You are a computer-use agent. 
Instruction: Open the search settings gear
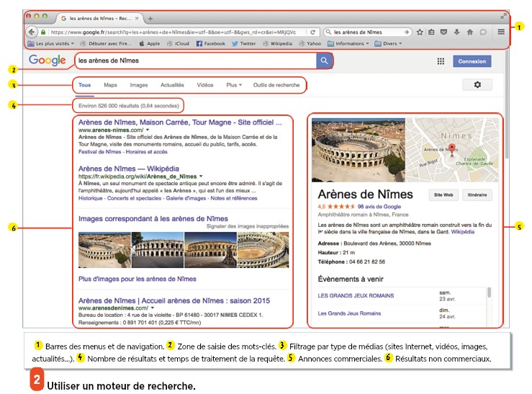(x=477, y=85)
